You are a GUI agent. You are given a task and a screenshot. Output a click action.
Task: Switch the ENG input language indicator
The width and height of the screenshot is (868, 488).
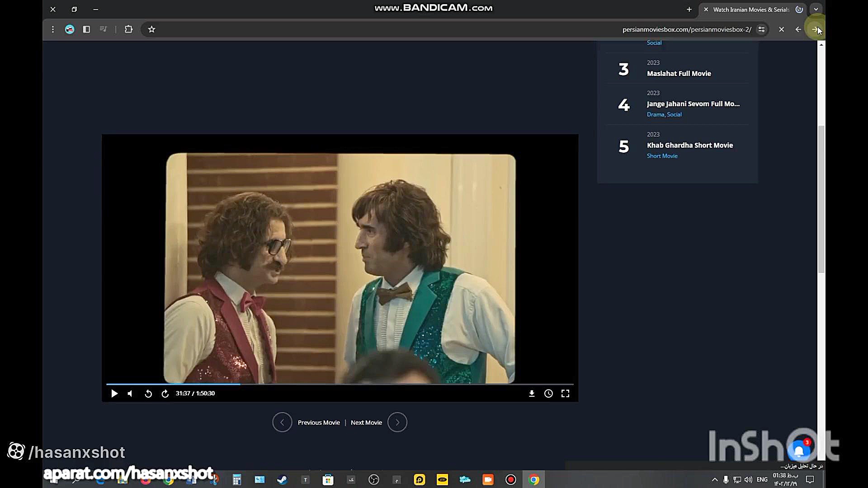click(x=762, y=480)
